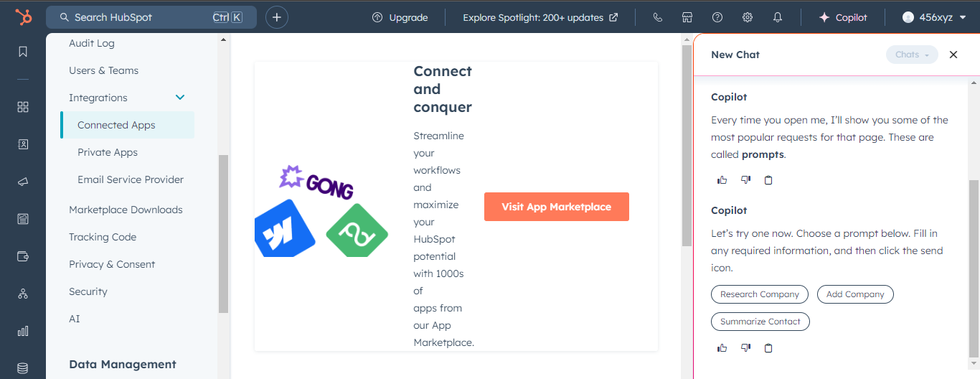
Task: Click the phone calling icon
Action: [658, 17]
